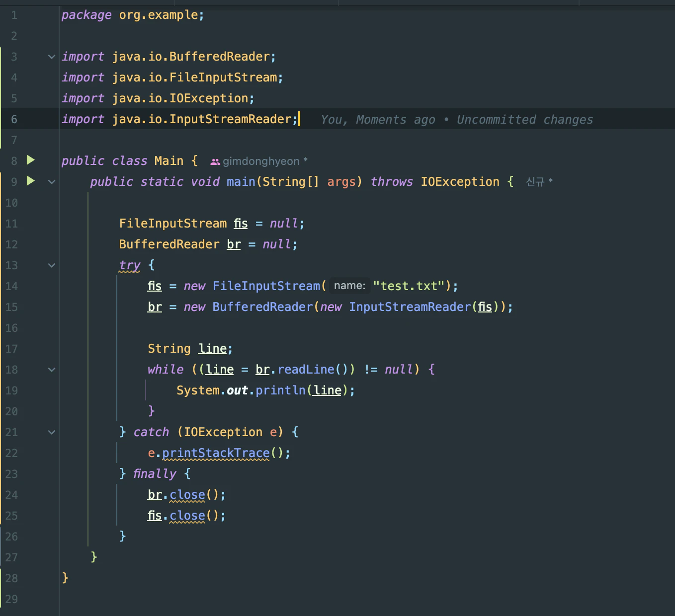Run the Main class from the gutter arrow

click(x=31, y=160)
